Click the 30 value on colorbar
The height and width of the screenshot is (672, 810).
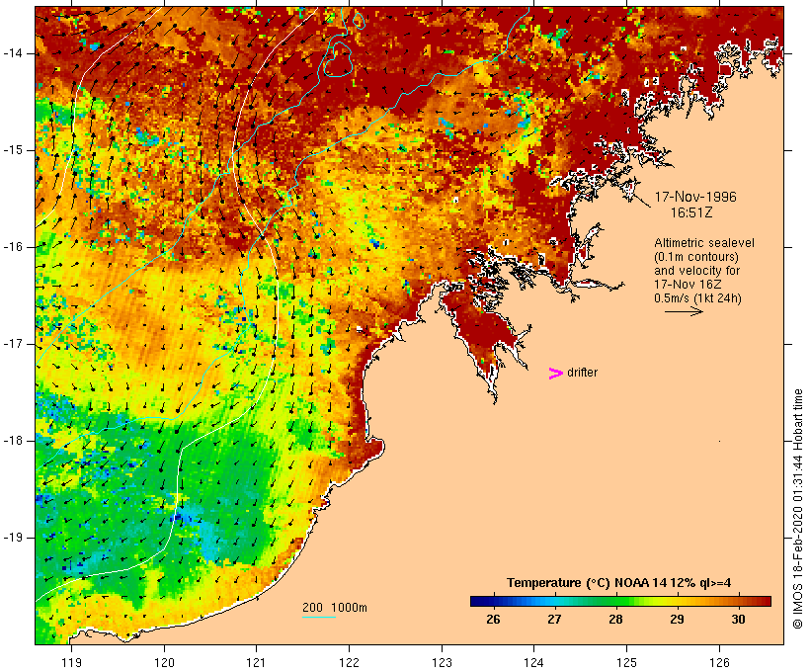(738, 620)
